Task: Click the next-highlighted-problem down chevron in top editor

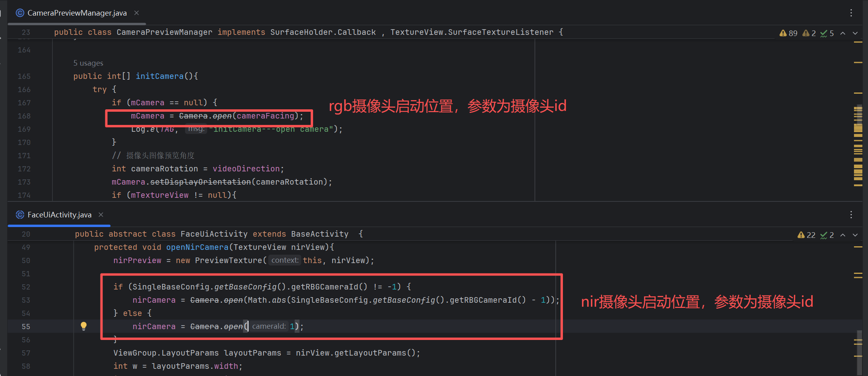Action: coord(855,33)
